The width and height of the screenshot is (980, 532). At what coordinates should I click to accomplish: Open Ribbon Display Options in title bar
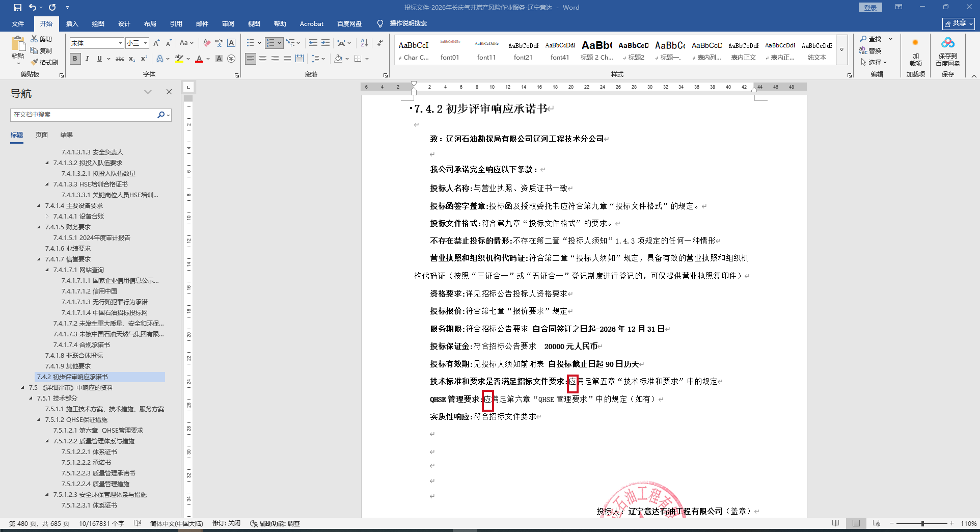[x=899, y=7]
